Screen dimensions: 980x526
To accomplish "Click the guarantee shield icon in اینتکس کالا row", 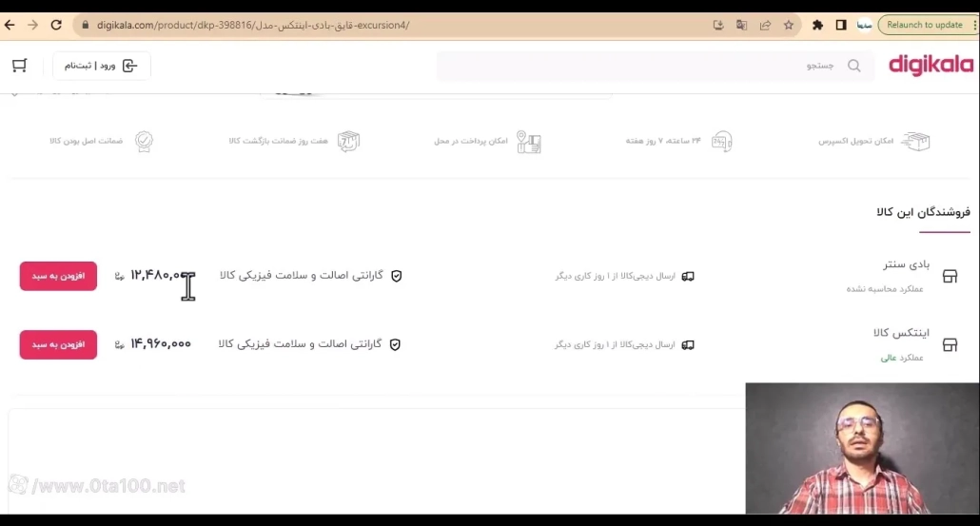I will click(395, 345).
